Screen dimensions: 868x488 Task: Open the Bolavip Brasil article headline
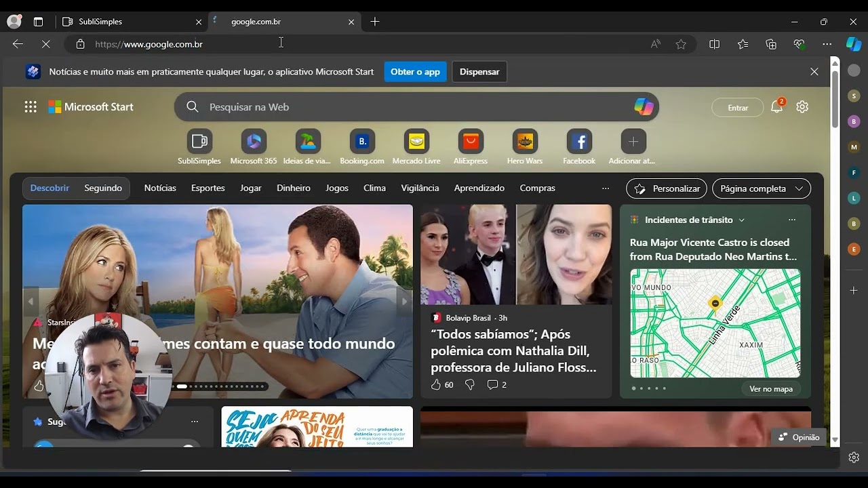click(514, 351)
